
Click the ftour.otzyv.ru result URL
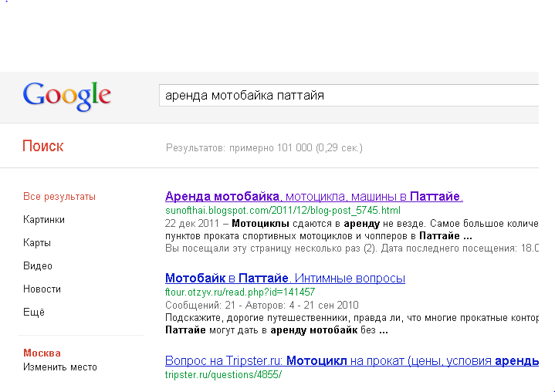coord(240,292)
